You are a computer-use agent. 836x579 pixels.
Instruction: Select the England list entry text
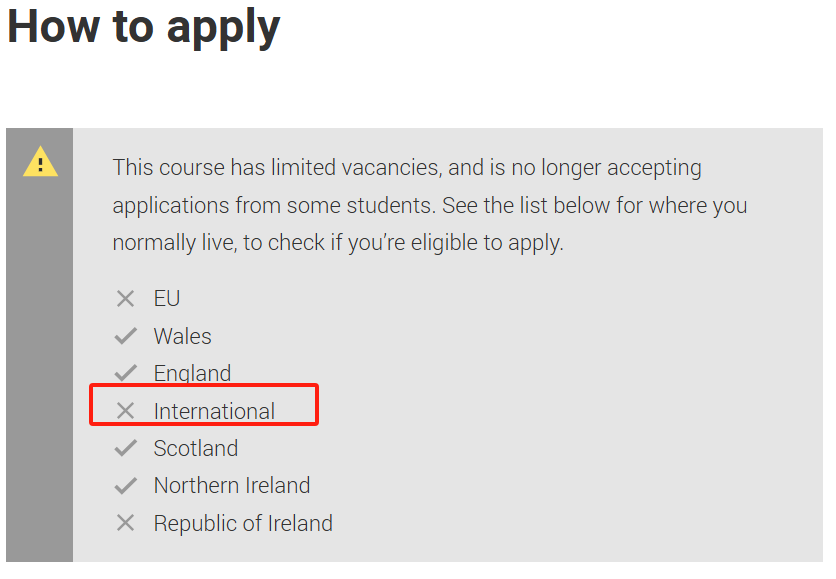pyautogui.click(x=192, y=374)
